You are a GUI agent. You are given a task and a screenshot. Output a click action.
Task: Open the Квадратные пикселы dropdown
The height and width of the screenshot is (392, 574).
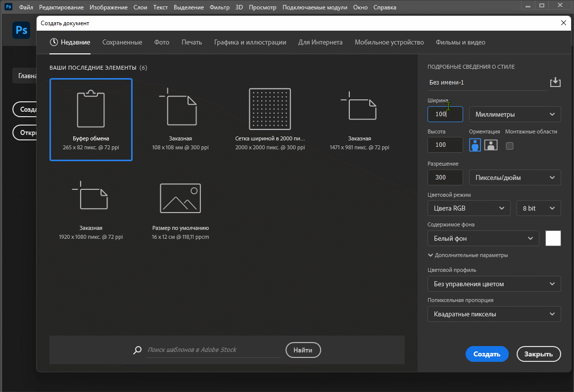pyautogui.click(x=494, y=314)
